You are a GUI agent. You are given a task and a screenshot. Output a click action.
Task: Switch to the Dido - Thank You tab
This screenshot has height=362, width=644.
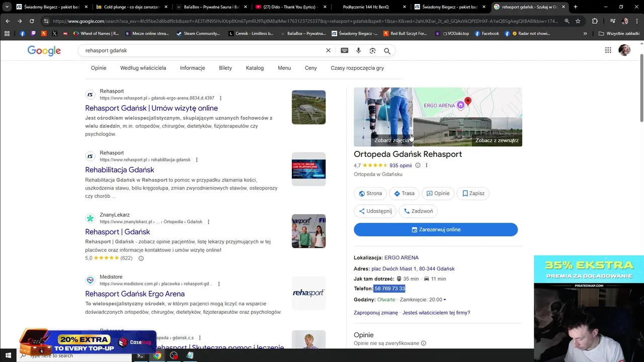pyautogui.click(x=291, y=7)
